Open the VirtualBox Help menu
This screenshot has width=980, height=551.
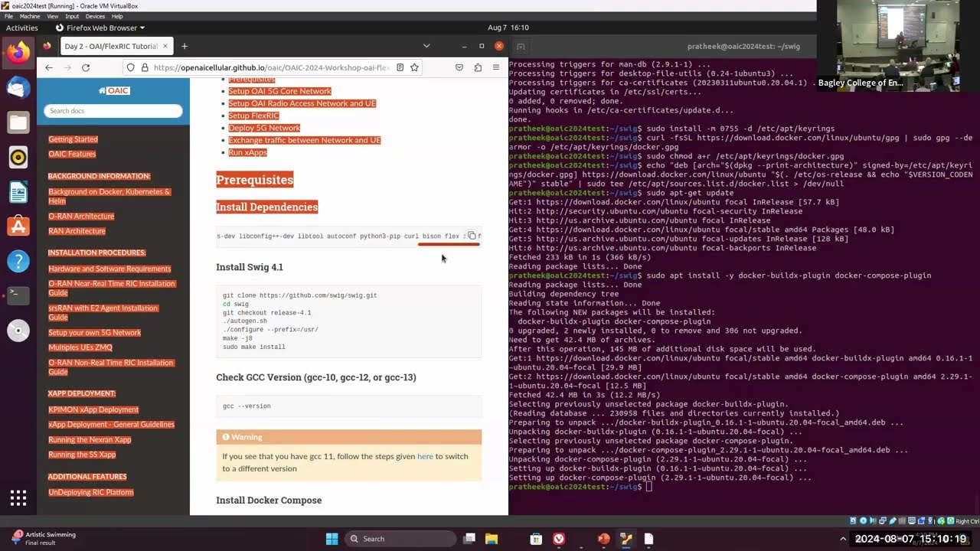point(117,16)
